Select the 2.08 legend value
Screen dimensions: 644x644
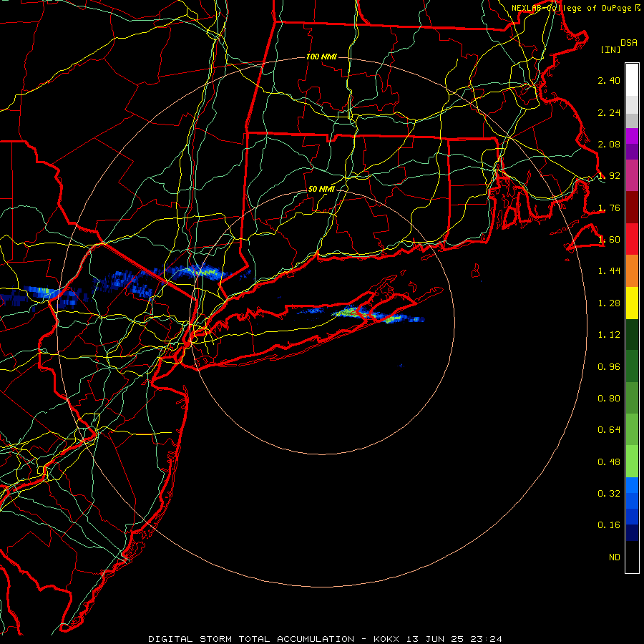click(x=609, y=144)
